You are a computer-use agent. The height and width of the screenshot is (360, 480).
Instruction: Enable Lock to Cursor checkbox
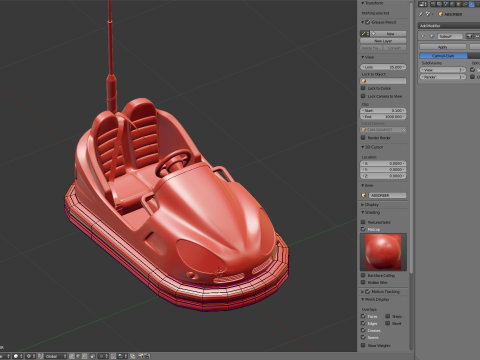tap(363, 88)
